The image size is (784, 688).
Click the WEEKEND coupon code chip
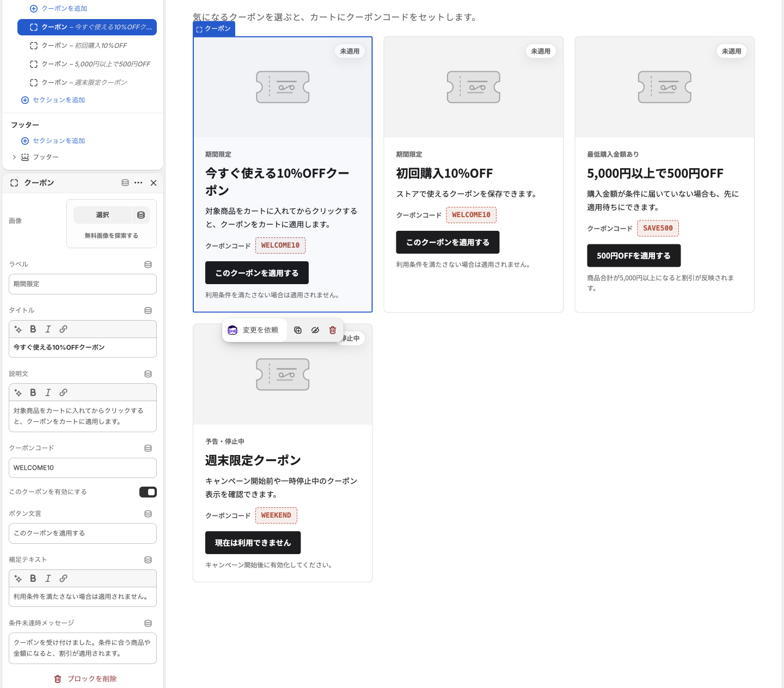point(276,515)
